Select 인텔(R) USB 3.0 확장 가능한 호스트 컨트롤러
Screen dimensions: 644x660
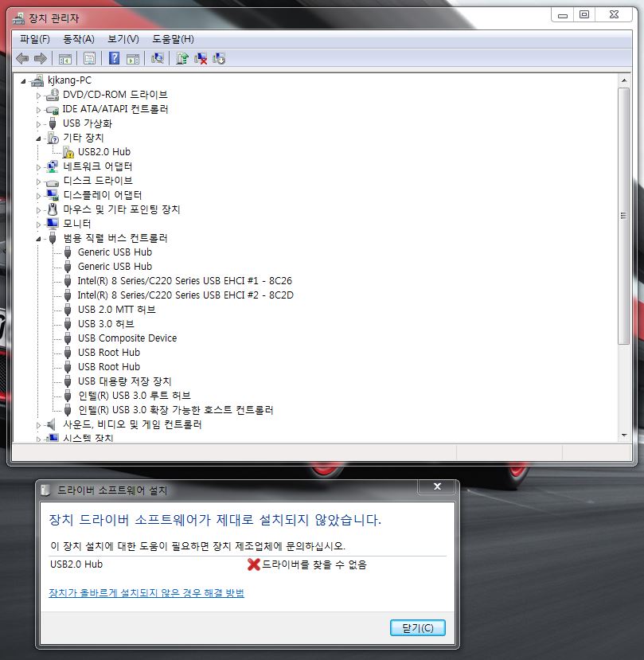[x=175, y=409]
